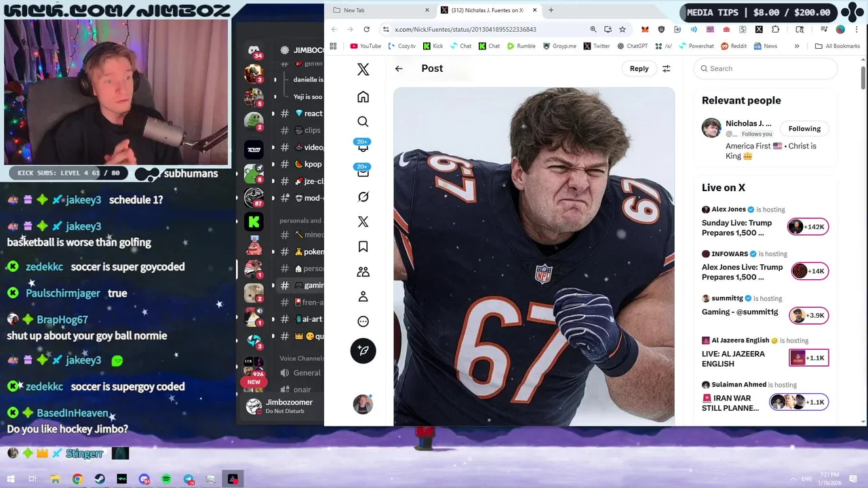Bookmark this page with the star icon
Screen dimensions: 868x488
coord(623,29)
